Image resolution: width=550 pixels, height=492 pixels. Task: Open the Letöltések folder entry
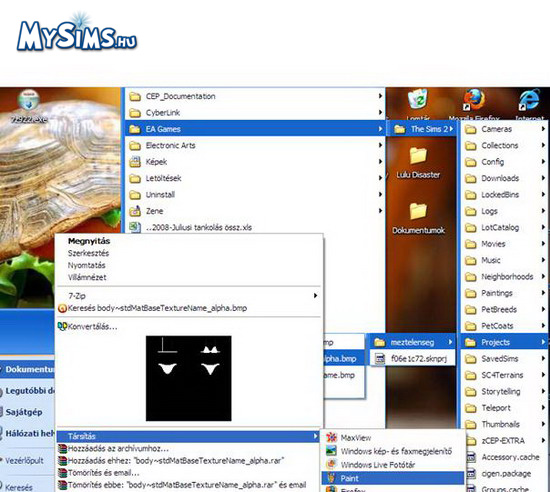255,178
